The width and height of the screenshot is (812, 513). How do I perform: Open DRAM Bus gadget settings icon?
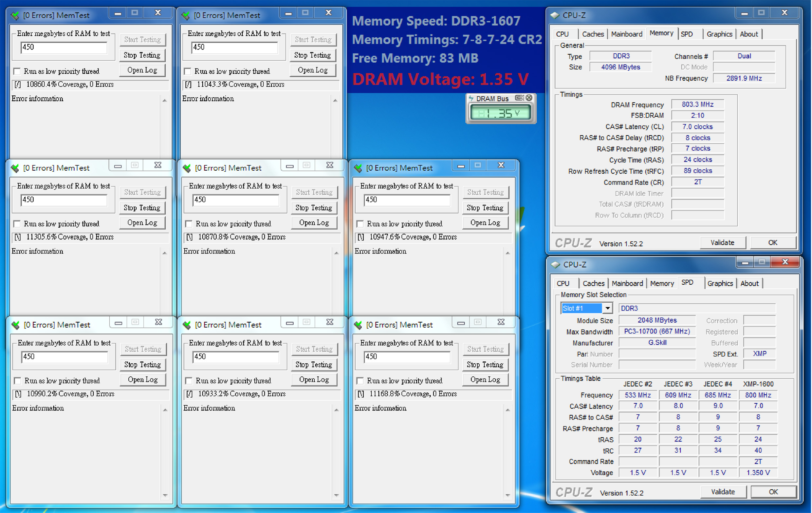click(x=520, y=98)
